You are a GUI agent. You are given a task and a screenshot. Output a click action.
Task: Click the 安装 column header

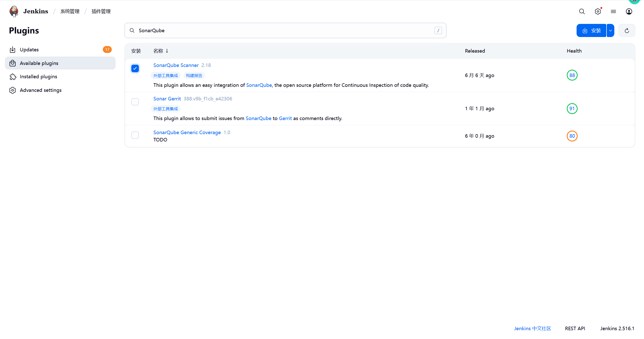coord(136,51)
